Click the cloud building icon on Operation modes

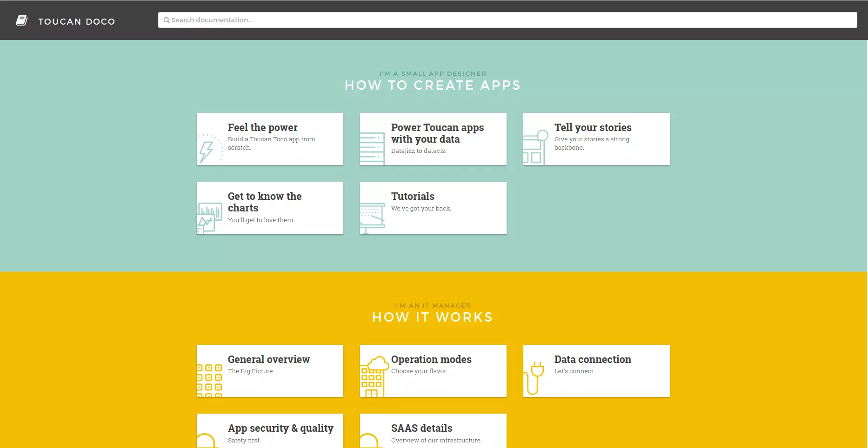coord(373,377)
